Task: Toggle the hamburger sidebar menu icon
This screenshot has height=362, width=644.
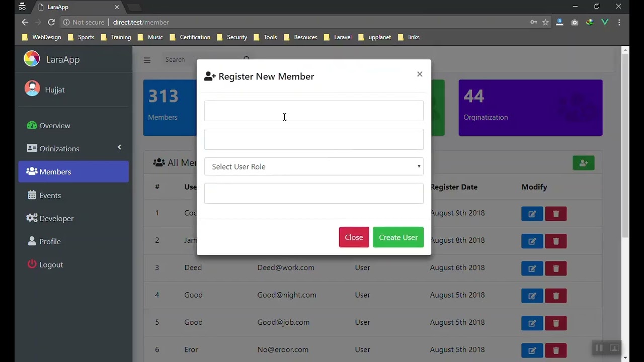Action: tap(147, 60)
